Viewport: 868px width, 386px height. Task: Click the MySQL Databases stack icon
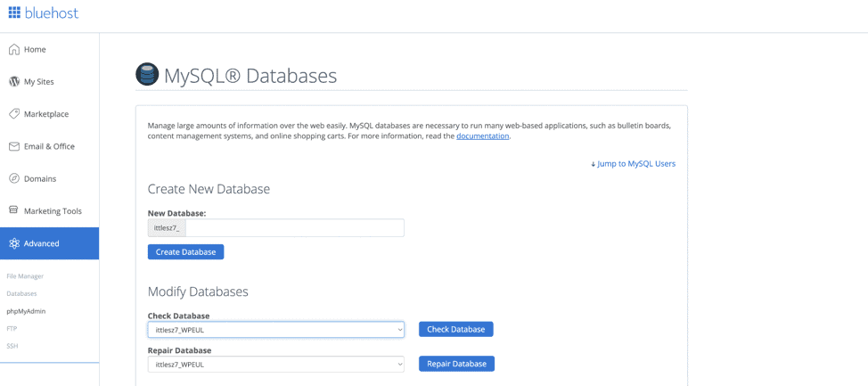point(147,75)
